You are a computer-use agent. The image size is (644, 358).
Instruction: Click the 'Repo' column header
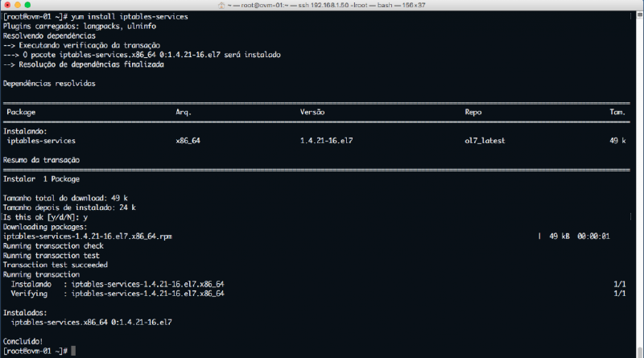[473, 112]
